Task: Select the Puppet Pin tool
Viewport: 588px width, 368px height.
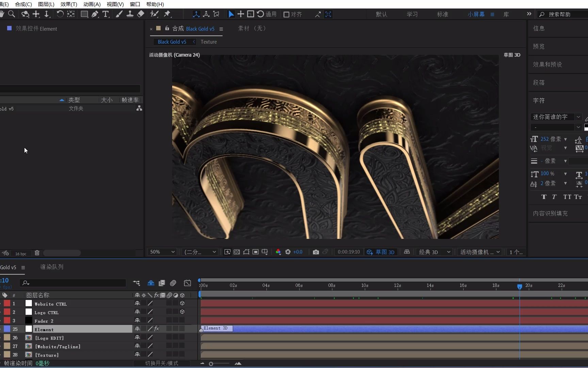Action: (167, 14)
